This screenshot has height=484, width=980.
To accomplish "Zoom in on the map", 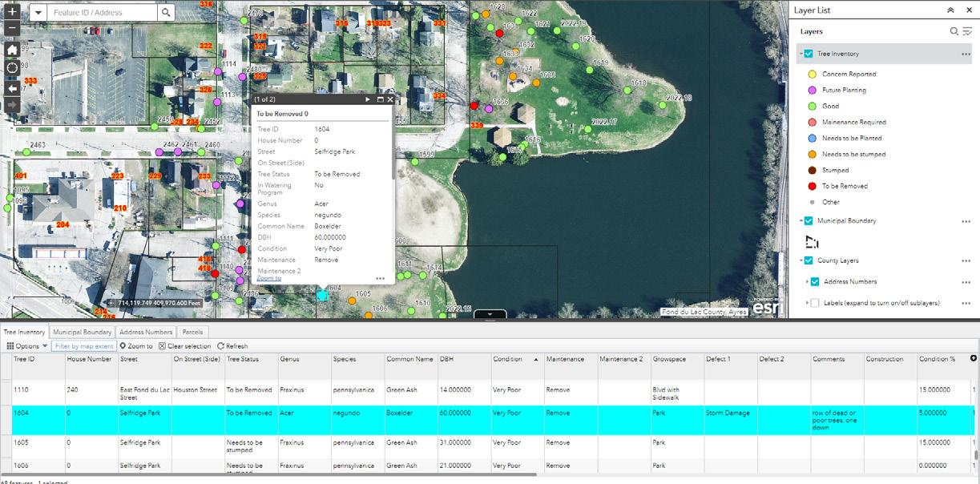I will click(x=12, y=12).
